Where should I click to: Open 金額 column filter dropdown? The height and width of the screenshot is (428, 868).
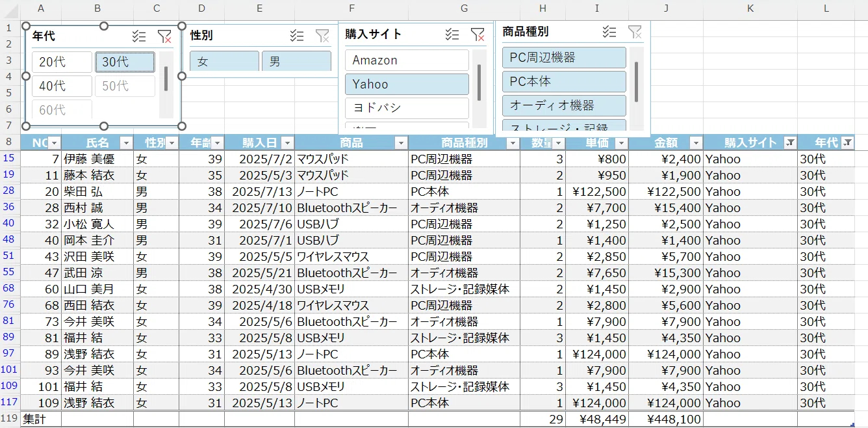(695, 143)
